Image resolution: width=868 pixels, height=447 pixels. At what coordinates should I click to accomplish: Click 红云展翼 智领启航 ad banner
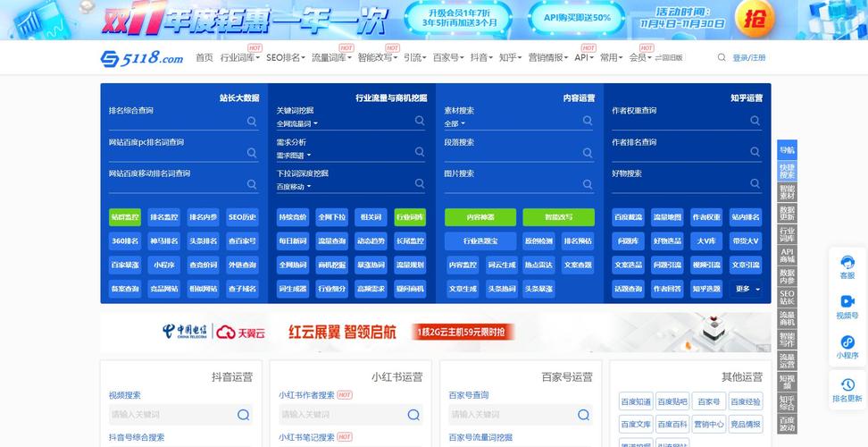[435, 333]
